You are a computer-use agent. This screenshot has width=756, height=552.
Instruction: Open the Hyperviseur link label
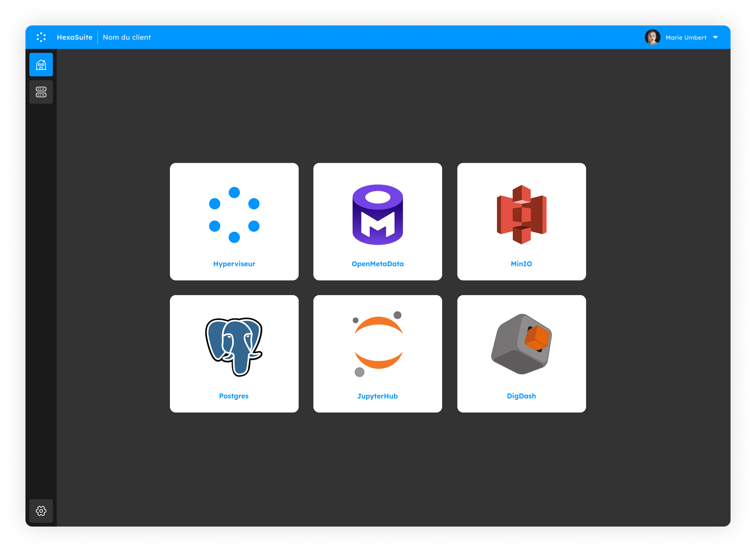(x=234, y=264)
